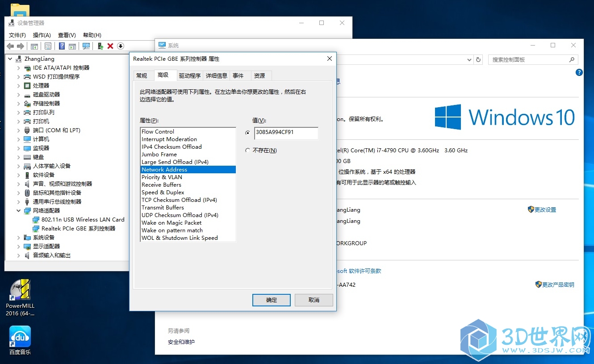
Task: Click the blue help icon in System window
Action: pos(579,72)
